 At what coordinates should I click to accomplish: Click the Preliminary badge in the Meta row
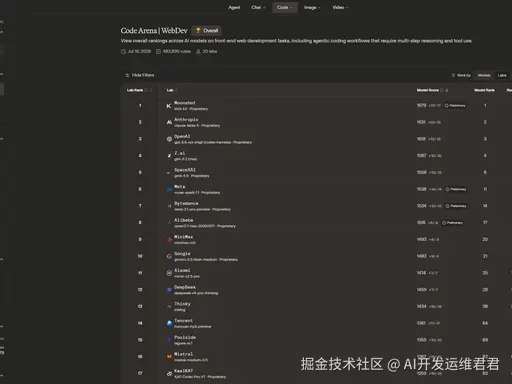[x=456, y=189]
